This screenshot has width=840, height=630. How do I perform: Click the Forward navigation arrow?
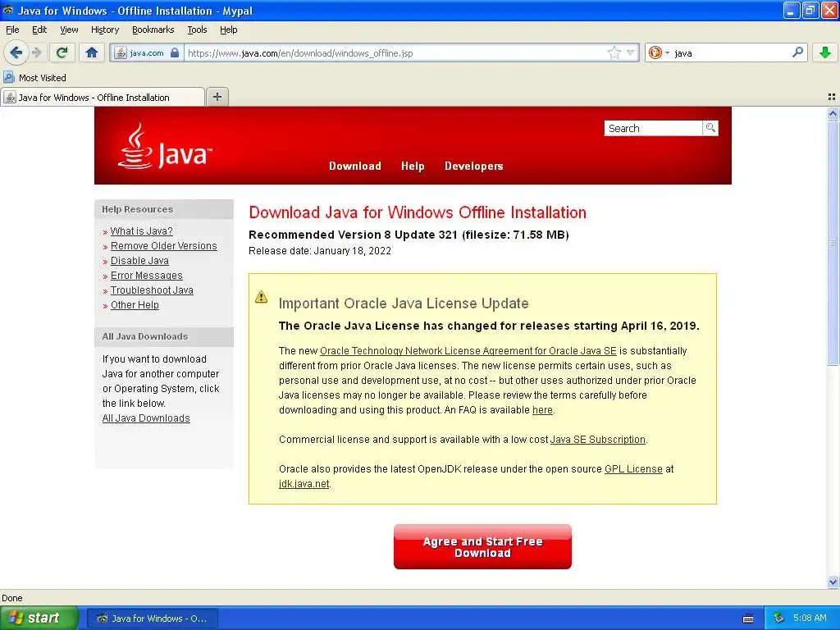pos(36,52)
